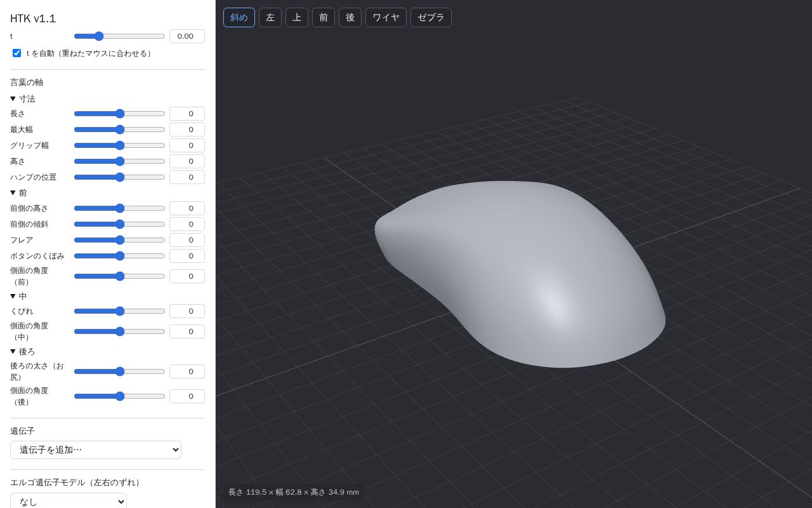Focus the 長さ value input

[187, 114]
